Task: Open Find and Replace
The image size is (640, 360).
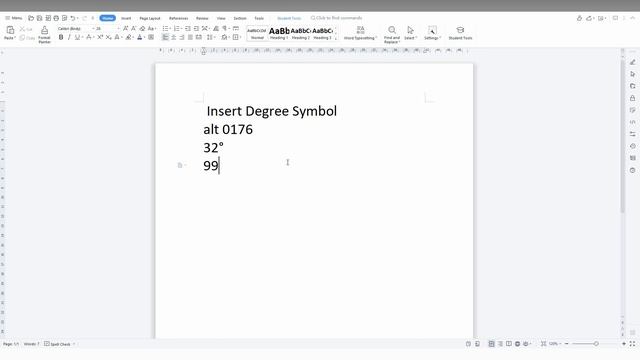Action: 392,34
